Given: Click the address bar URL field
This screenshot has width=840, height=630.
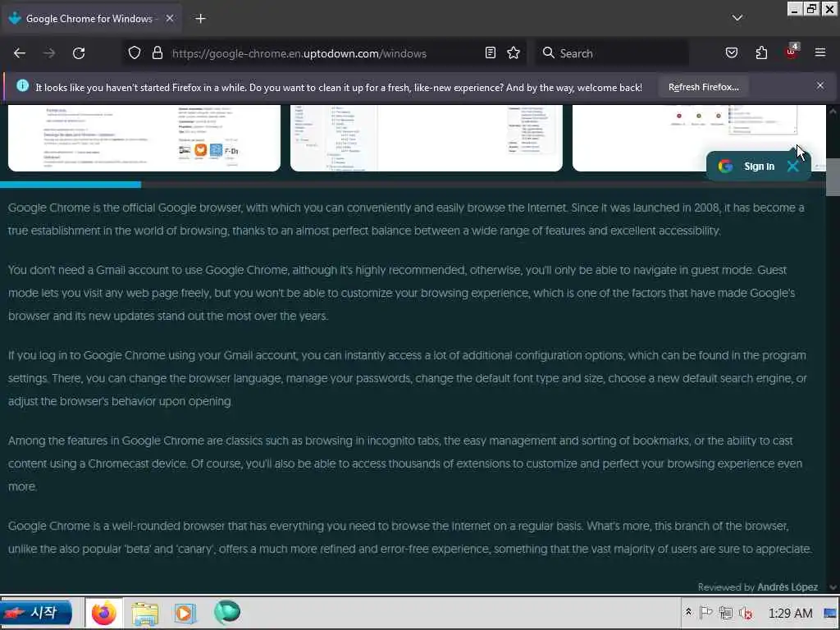Looking at the screenshot, I should [x=324, y=53].
